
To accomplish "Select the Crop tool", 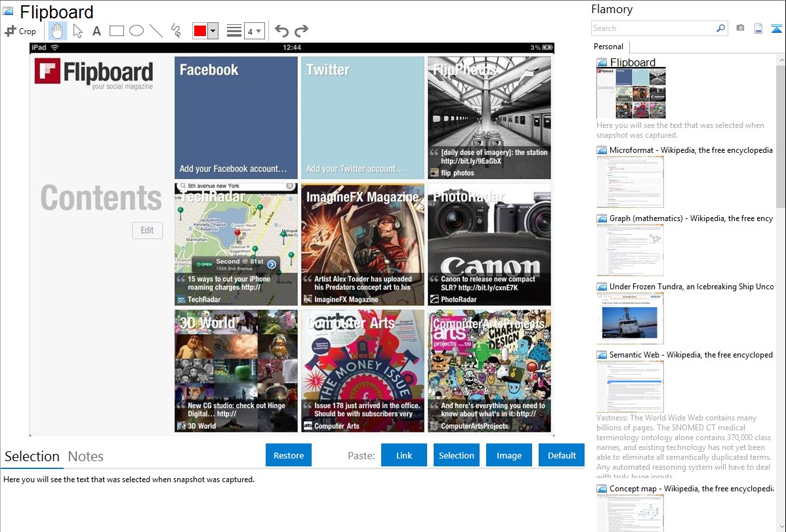I will 20,31.
